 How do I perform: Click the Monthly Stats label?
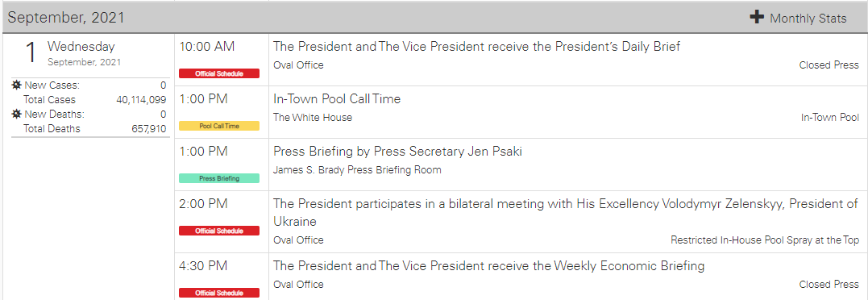(x=808, y=19)
